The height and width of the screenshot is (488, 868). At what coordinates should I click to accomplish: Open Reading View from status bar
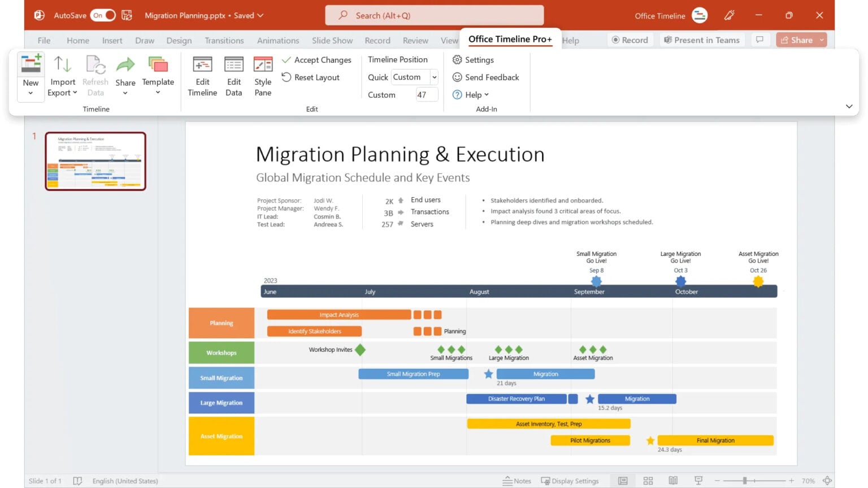673,481
